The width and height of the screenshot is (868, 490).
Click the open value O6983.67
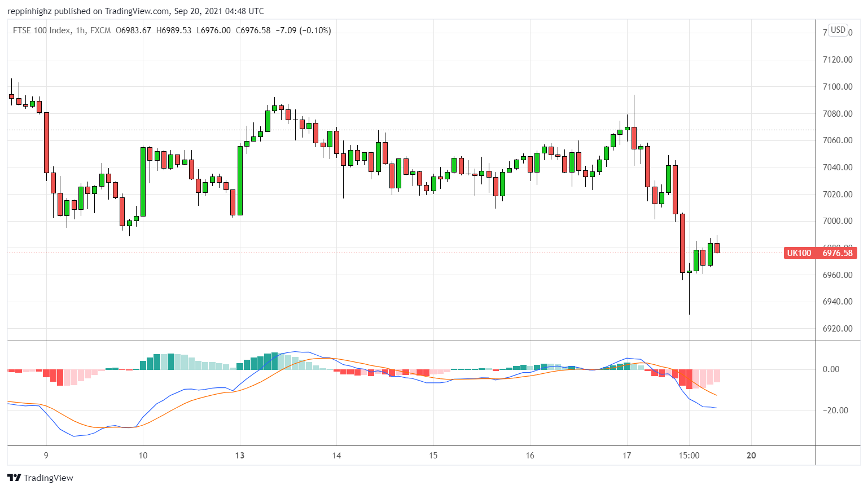click(x=133, y=30)
